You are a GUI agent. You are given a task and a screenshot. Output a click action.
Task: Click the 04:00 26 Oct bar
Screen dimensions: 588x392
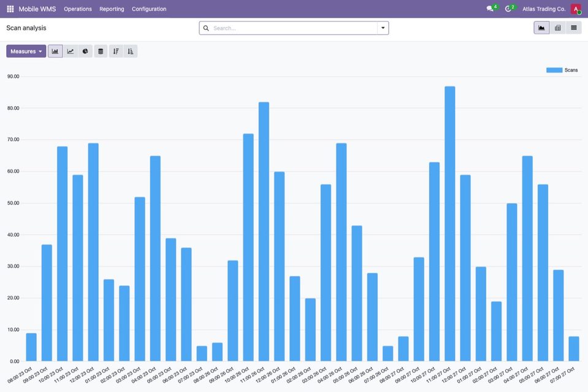(x=342, y=253)
